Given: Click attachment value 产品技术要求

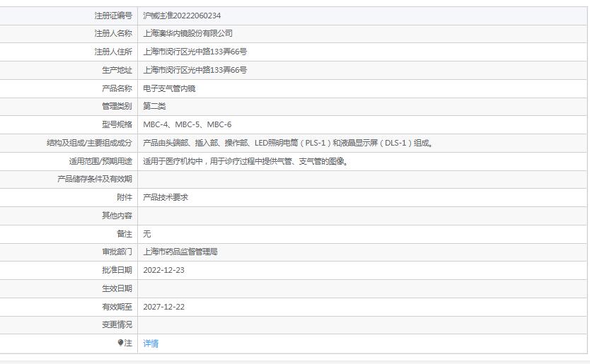Looking at the screenshot, I should click(x=166, y=197).
